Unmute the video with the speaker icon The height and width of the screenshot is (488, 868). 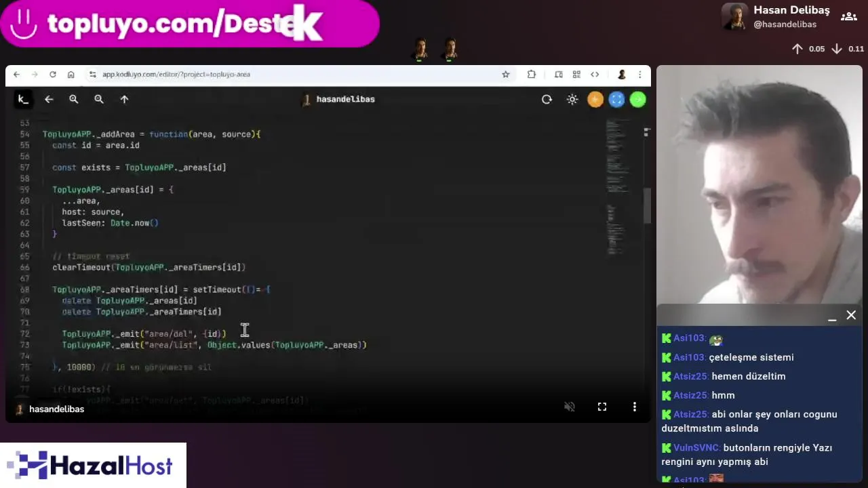coord(570,407)
